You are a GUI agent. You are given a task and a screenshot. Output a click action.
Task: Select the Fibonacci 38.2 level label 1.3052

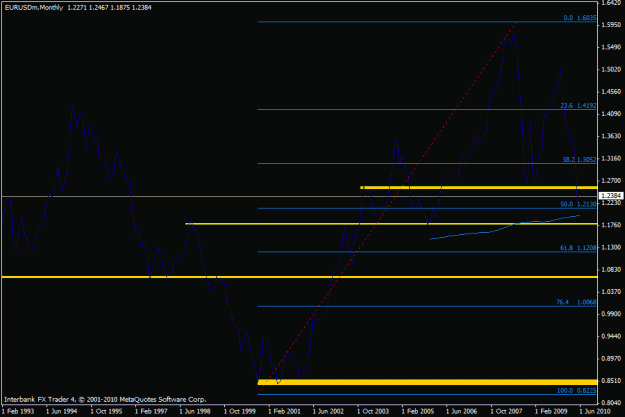click(579, 159)
